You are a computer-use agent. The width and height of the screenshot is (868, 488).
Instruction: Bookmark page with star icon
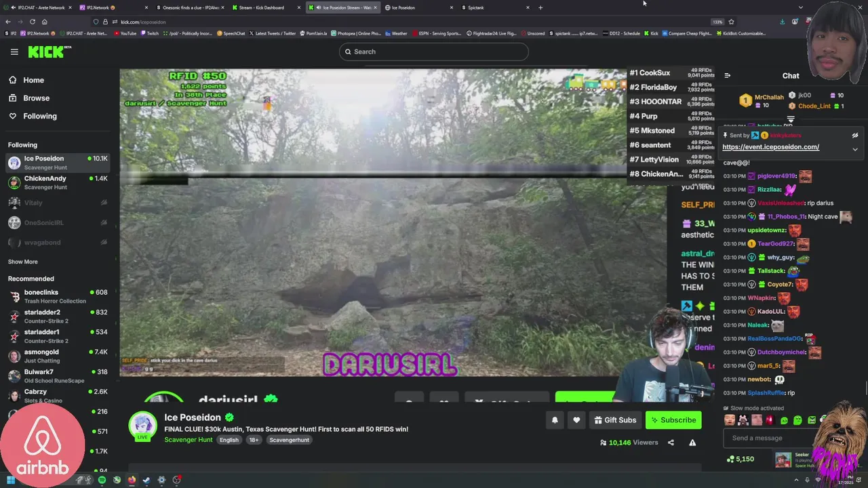[731, 22]
